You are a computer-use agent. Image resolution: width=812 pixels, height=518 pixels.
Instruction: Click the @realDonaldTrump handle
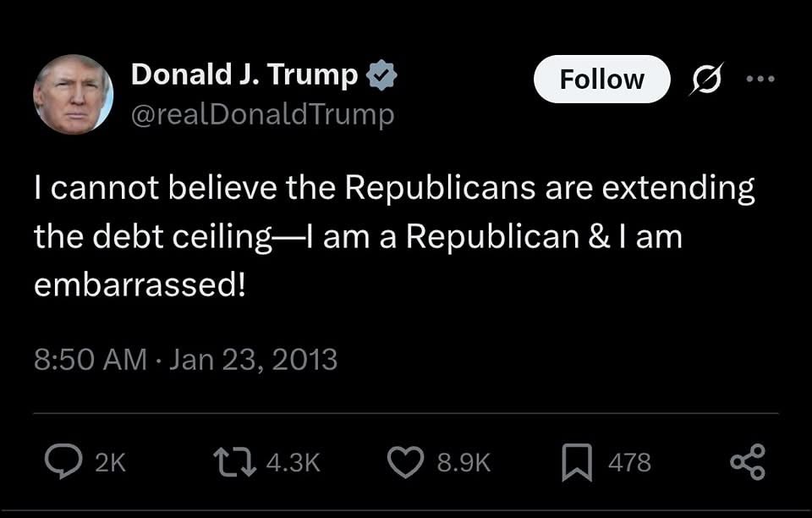[x=262, y=114]
